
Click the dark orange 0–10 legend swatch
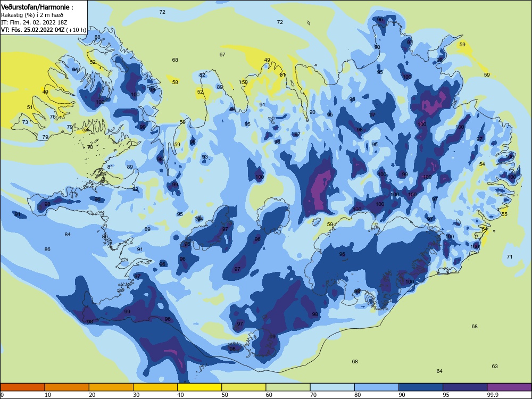click(22, 387)
